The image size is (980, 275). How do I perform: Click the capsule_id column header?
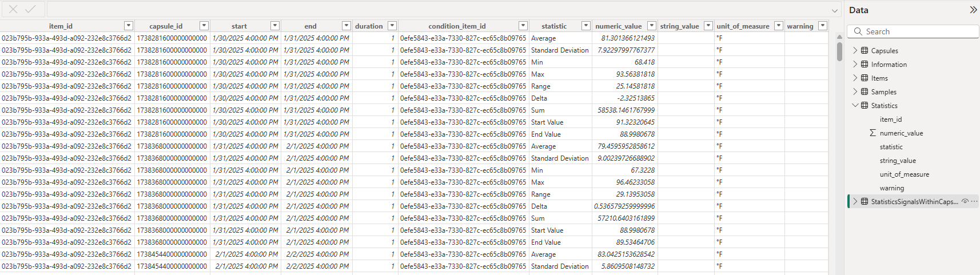point(166,26)
